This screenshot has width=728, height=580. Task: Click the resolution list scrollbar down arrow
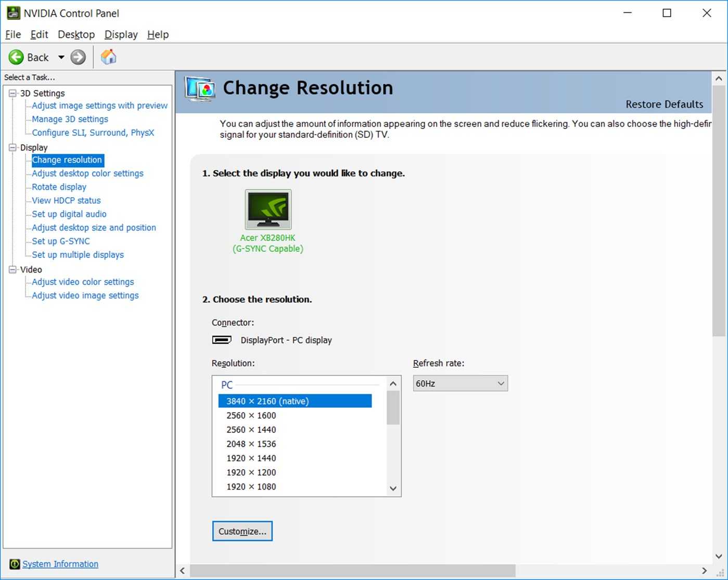[x=393, y=488]
